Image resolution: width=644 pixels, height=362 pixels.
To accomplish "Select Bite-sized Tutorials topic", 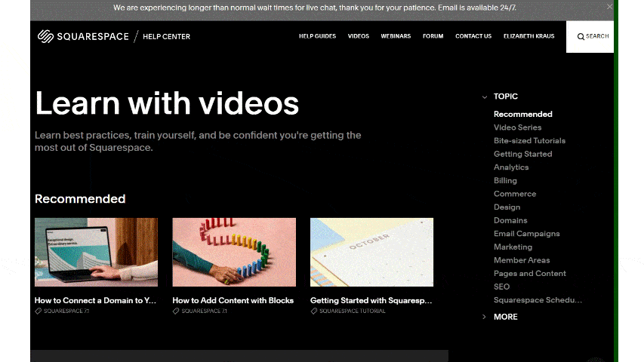I will pos(529,141).
